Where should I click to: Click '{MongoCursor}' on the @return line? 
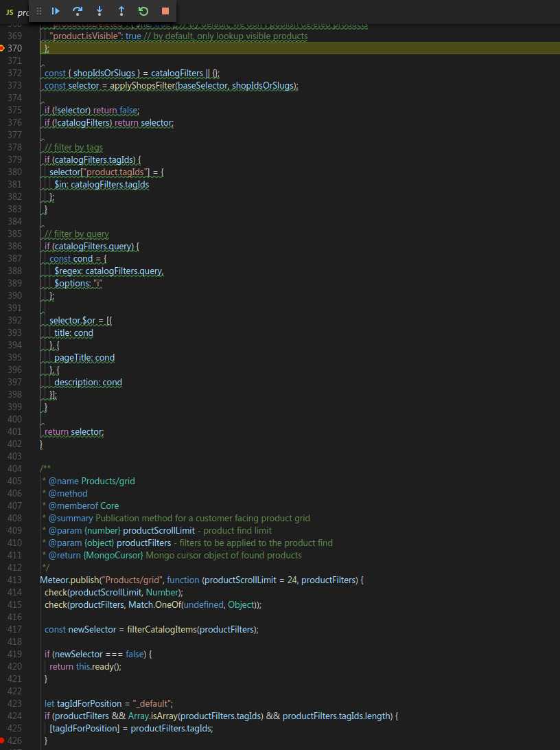(x=113, y=556)
